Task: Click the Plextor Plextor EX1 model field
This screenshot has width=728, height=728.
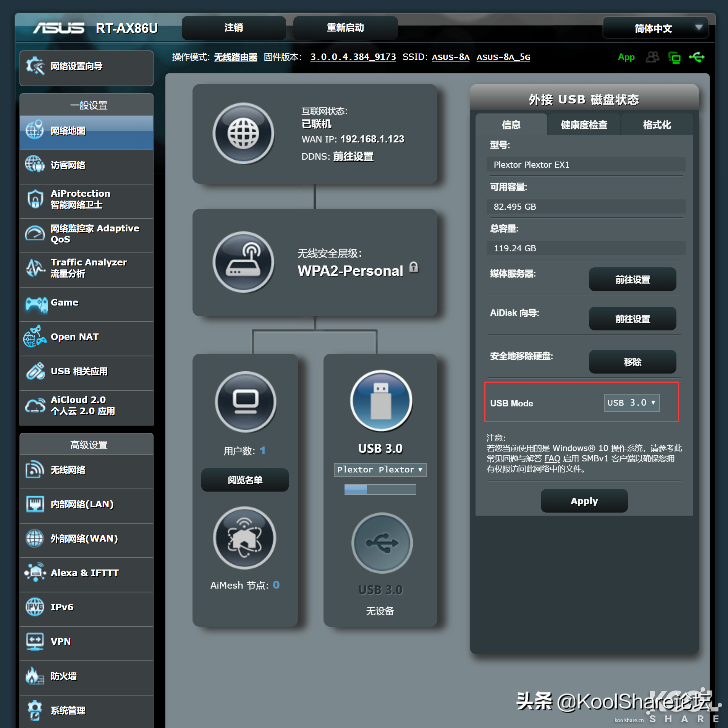Action: (x=586, y=165)
